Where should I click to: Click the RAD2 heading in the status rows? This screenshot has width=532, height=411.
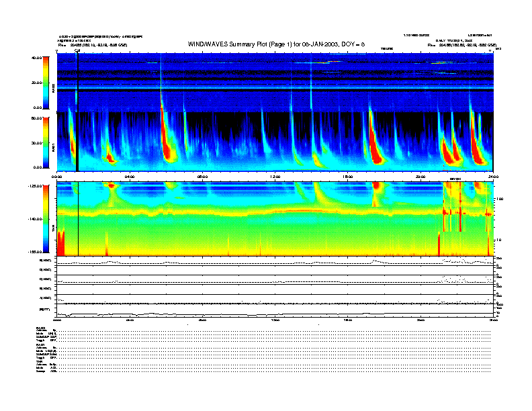click(40, 328)
